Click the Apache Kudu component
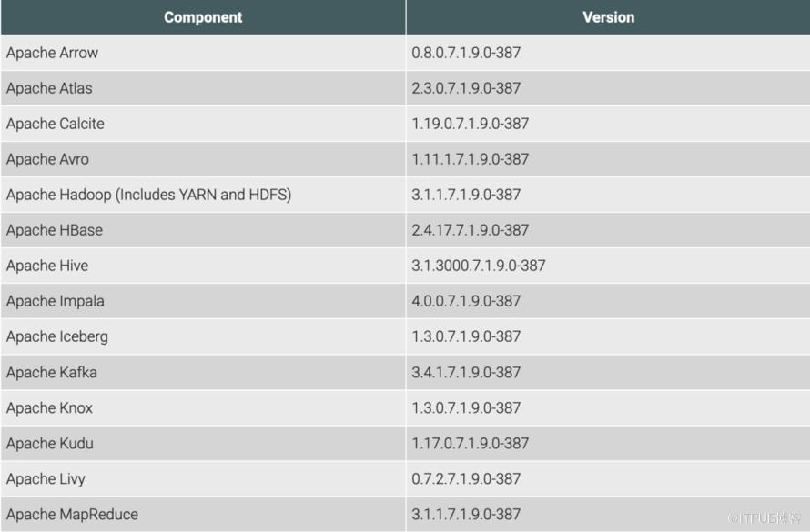Image resolution: width=810 pixels, height=532 pixels. point(49,443)
